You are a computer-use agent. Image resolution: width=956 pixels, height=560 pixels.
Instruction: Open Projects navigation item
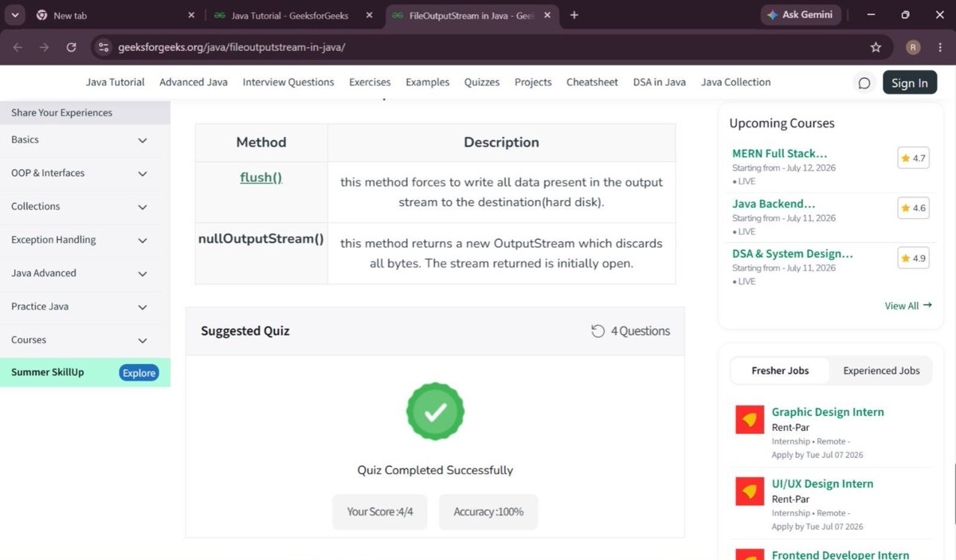tap(533, 82)
